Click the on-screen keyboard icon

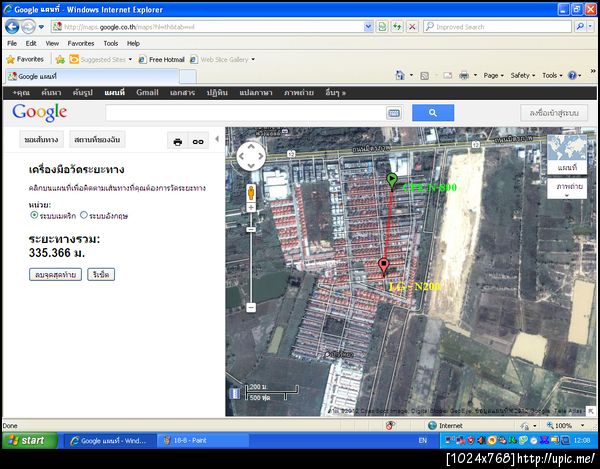[394, 113]
